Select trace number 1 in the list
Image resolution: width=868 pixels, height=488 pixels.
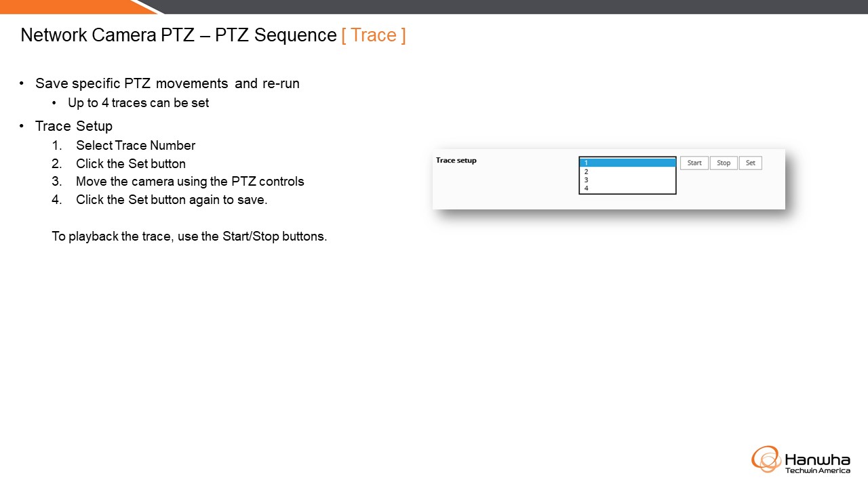click(x=627, y=163)
